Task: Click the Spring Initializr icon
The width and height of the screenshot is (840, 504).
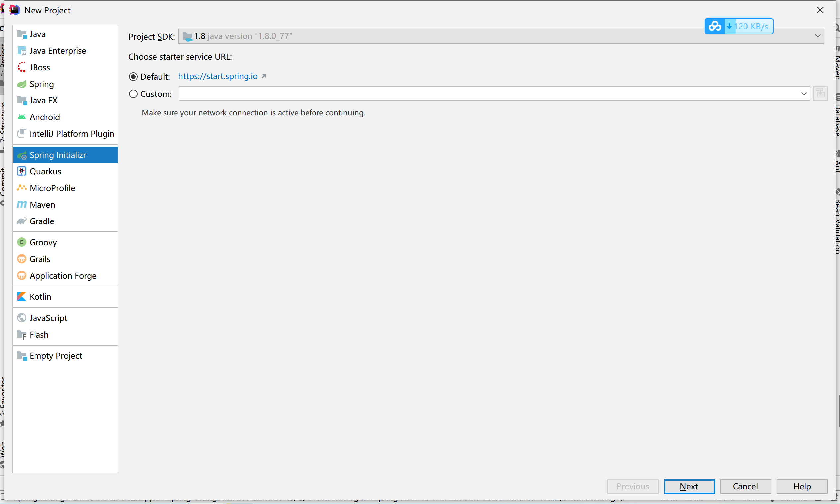Action: pyautogui.click(x=22, y=155)
